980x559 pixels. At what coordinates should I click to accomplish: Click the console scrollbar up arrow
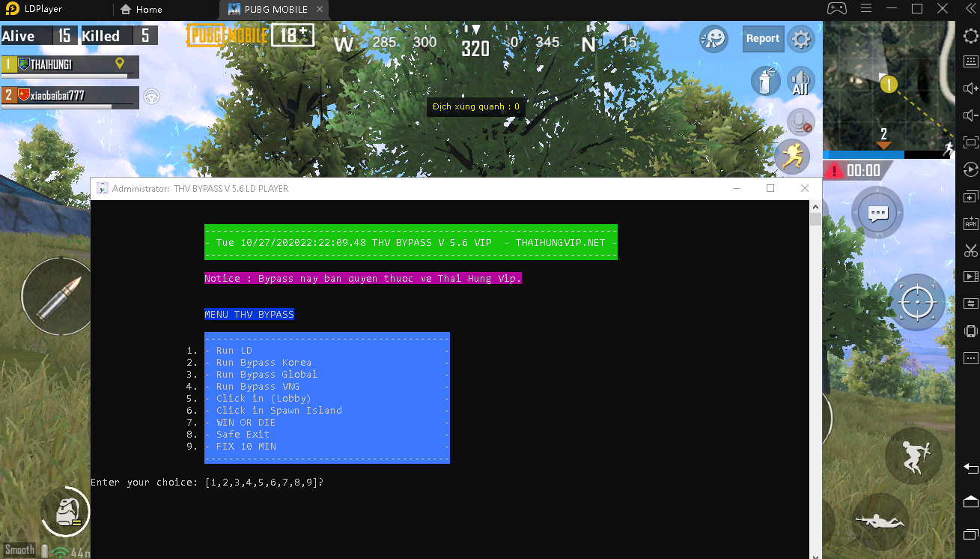(815, 206)
